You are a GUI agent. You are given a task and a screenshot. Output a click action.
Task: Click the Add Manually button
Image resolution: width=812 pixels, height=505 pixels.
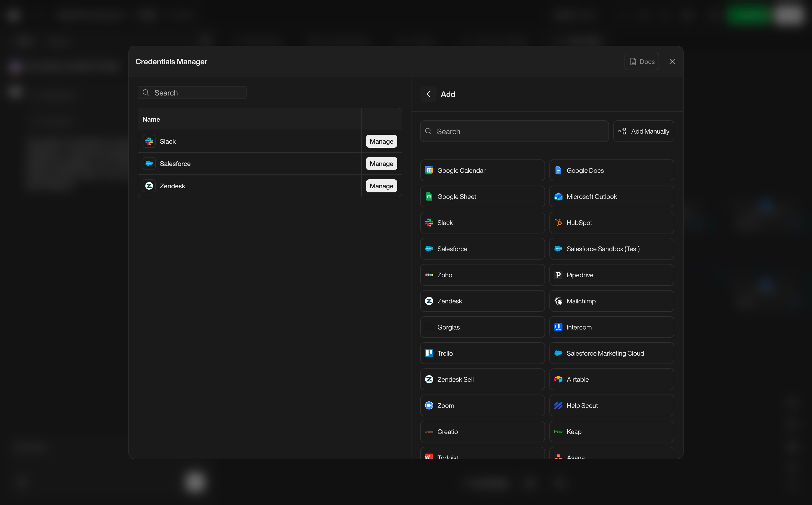click(643, 131)
